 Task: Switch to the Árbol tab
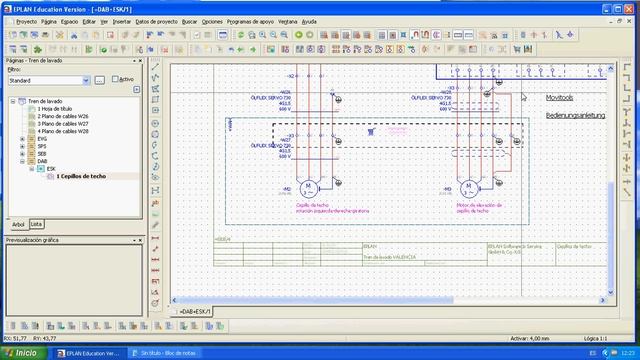click(18, 224)
